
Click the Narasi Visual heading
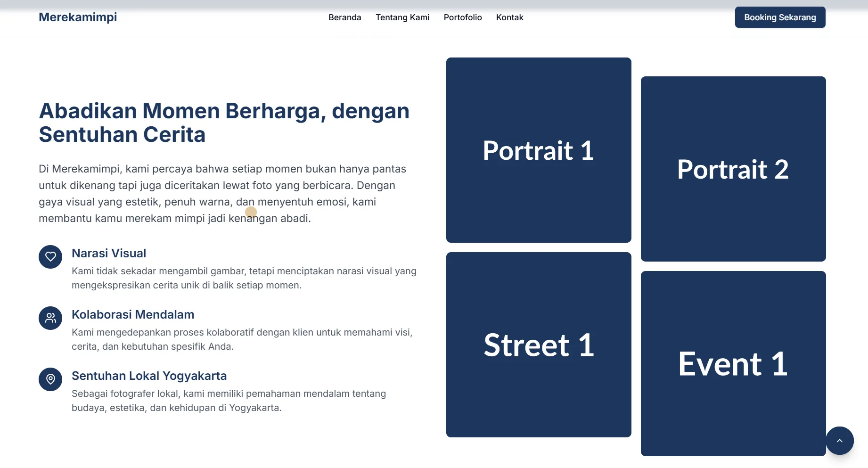pos(109,253)
